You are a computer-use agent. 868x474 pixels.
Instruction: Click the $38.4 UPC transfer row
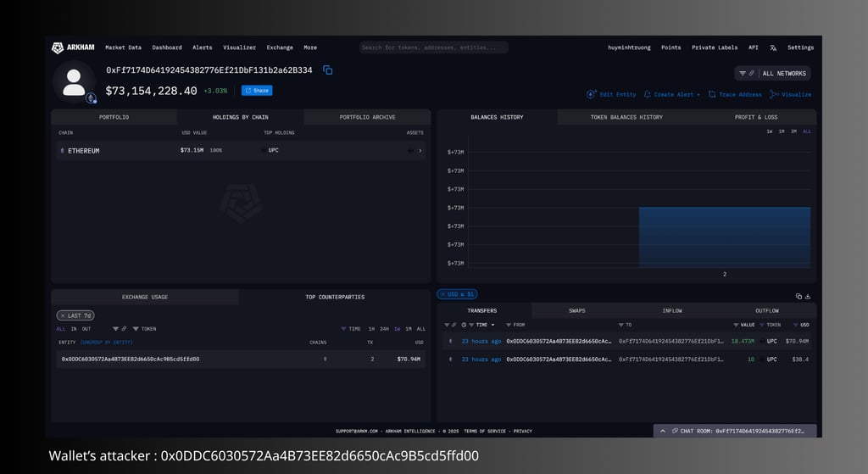pos(628,360)
